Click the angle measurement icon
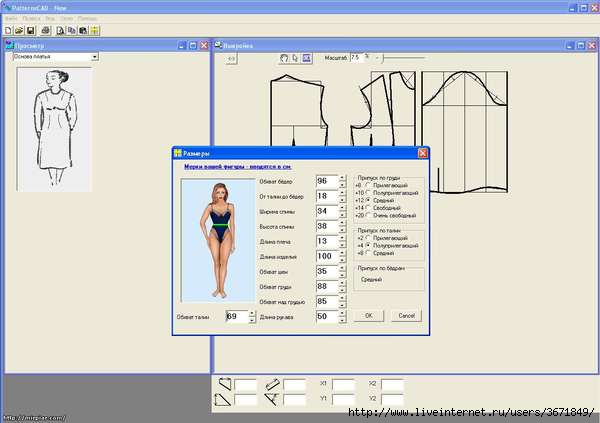The height and width of the screenshot is (423, 600). tap(272, 399)
